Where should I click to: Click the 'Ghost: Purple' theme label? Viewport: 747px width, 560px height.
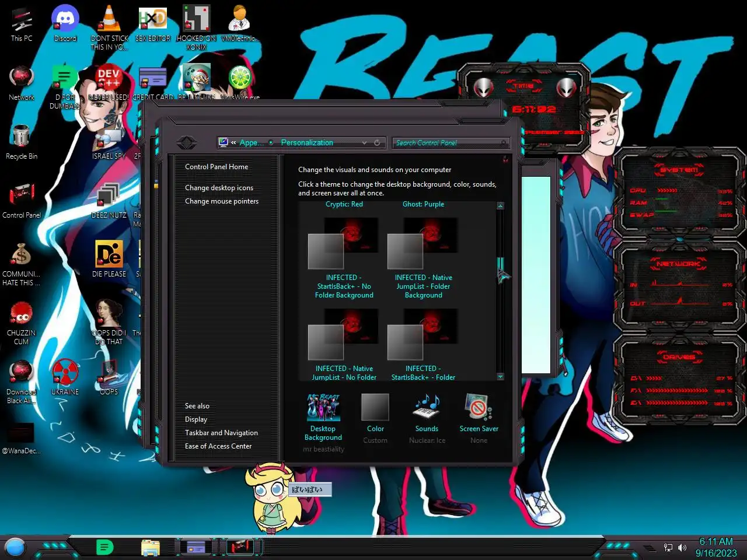click(x=423, y=204)
